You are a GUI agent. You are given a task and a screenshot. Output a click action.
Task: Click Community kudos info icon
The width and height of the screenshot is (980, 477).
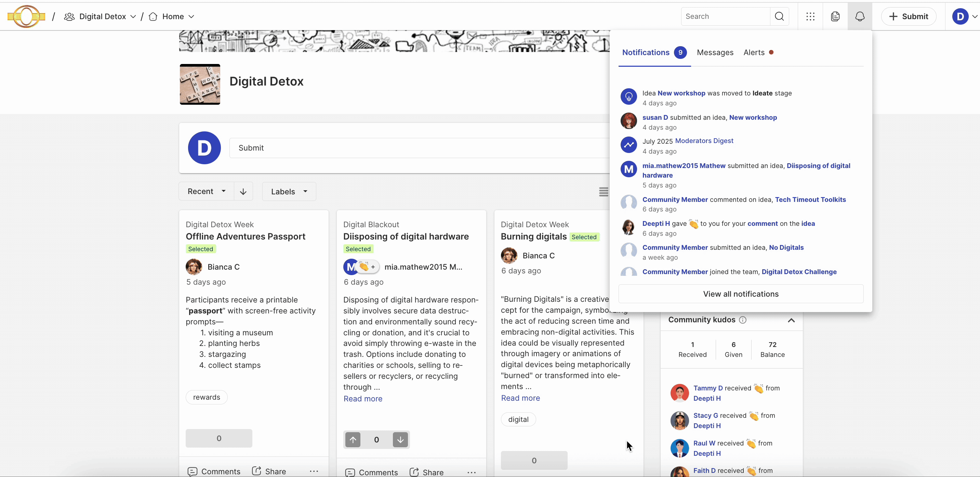coord(743,320)
